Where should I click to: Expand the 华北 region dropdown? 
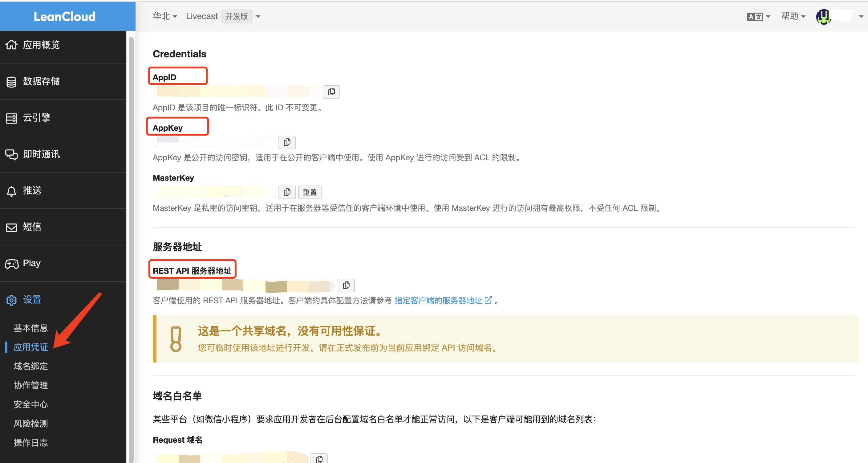pos(165,17)
